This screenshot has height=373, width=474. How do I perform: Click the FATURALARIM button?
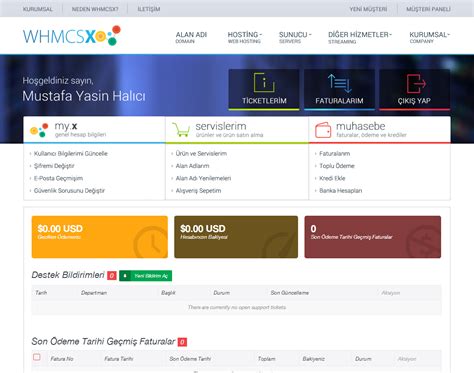[x=339, y=89]
